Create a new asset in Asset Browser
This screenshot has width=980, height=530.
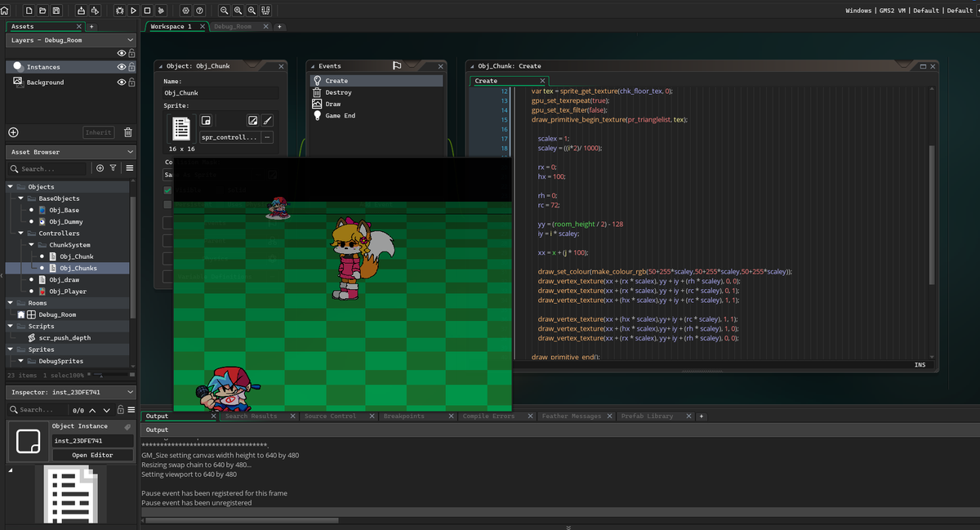point(100,168)
